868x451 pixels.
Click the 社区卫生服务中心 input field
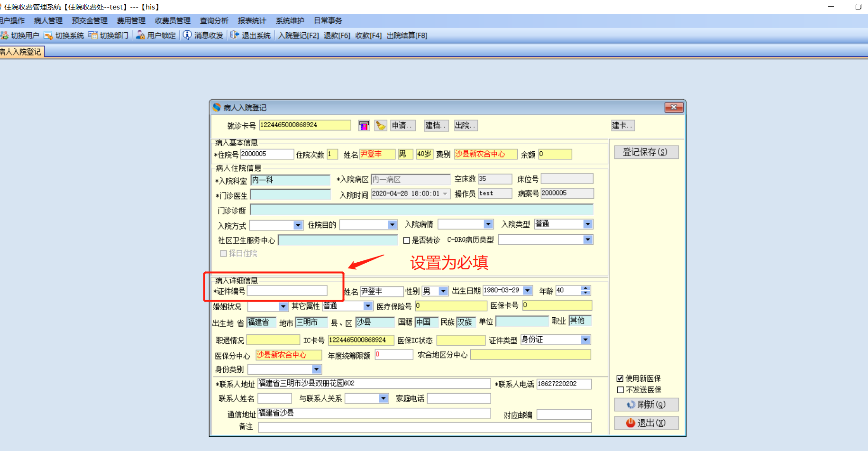click(x=338, y=240)
